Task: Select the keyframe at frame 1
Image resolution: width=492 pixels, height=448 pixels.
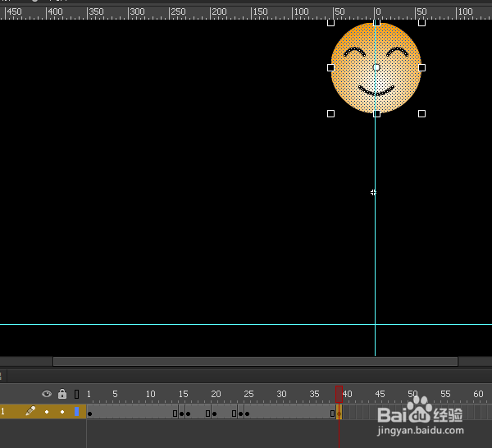Action: 89,414
